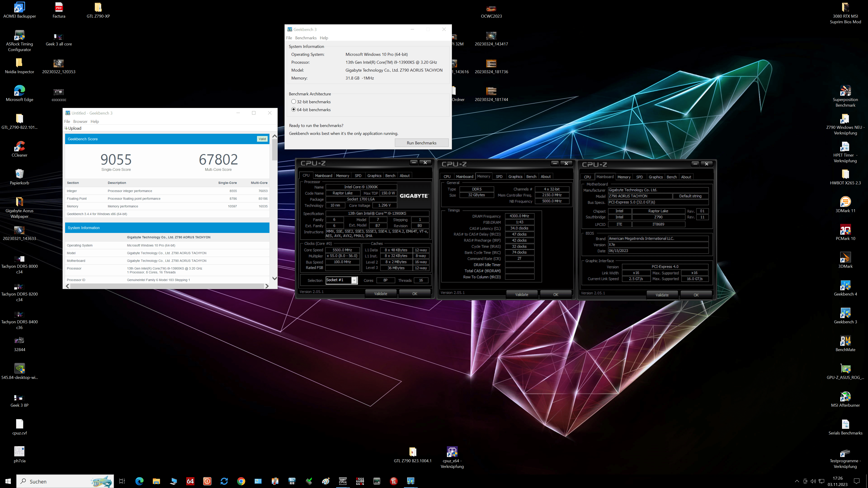Open File menu in Untitled Geekbench 3 window
The height and width of the screenshot is (488, 868).
click(67, 122)
